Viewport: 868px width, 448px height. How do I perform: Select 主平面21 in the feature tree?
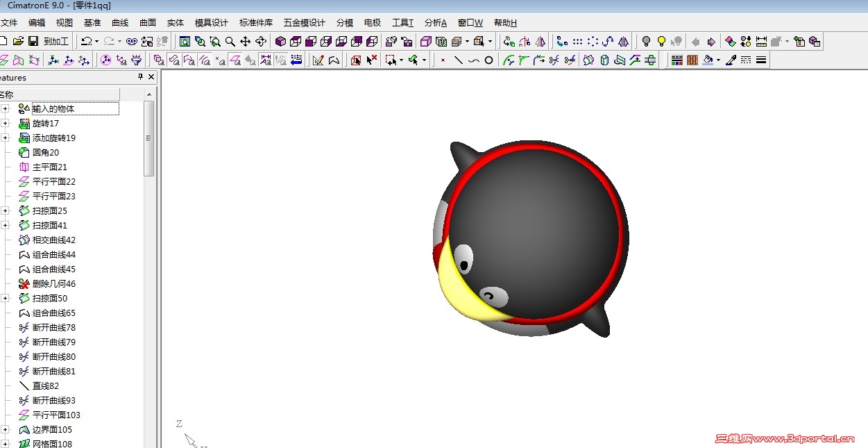(x=50, y=167)
